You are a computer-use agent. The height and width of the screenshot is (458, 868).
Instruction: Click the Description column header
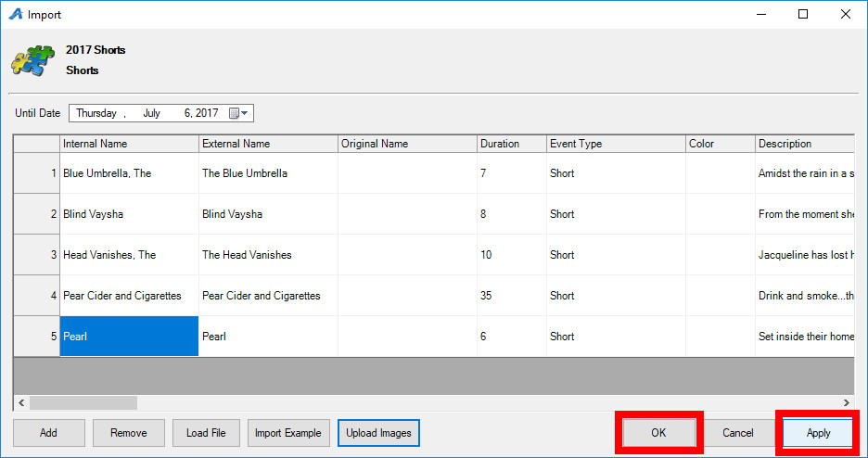[805, 144]
